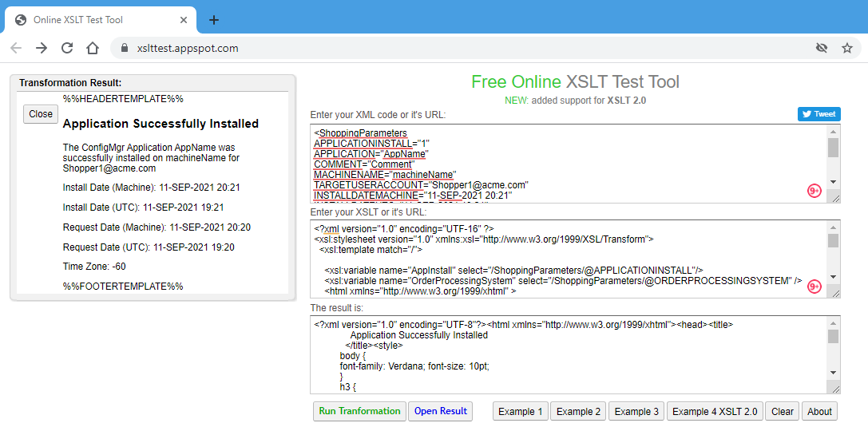The width and height of the screenshot is (868, 423).
Task: Go to browser home page icon
Action: click(93, 48)
